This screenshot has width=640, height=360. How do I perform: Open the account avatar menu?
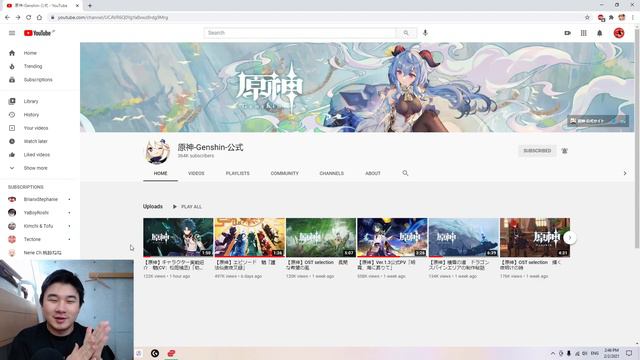pos(619,33)
